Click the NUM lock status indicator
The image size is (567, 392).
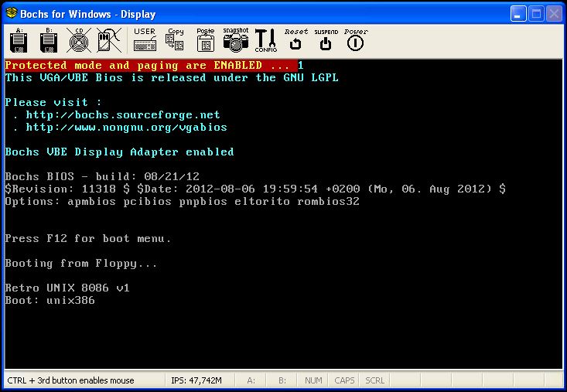click(x=313, y=380)
